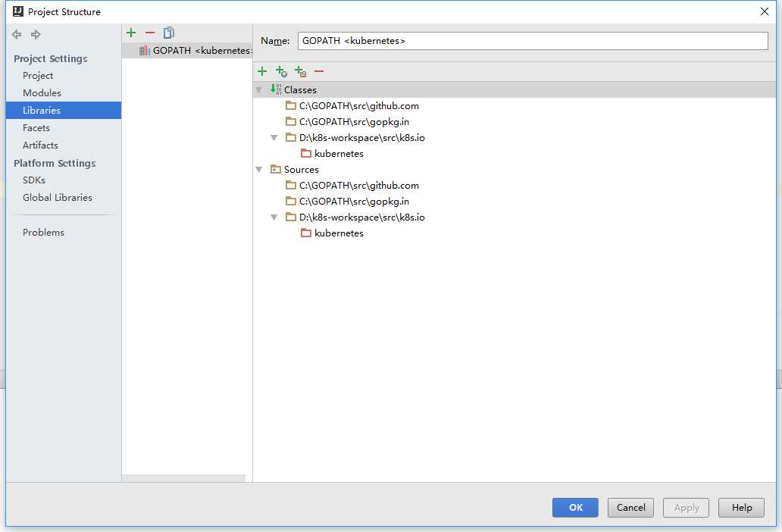
Task: Click the Cancel button
Action: click(630, 508)
